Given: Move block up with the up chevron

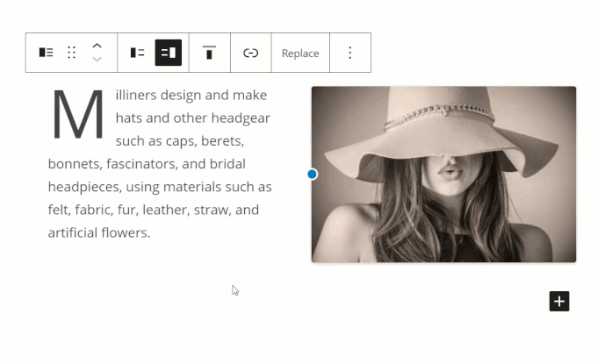Looking at the screenshot, I should click(97, 46).
